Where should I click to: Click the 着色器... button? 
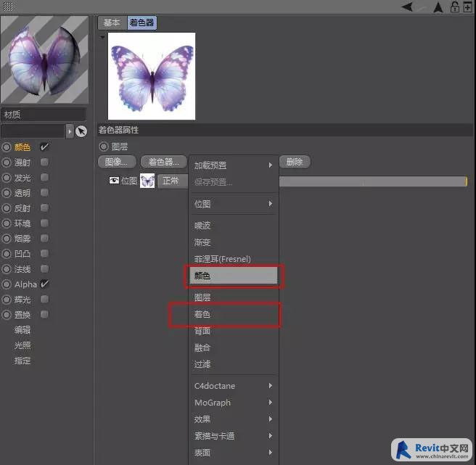(164, 162)
